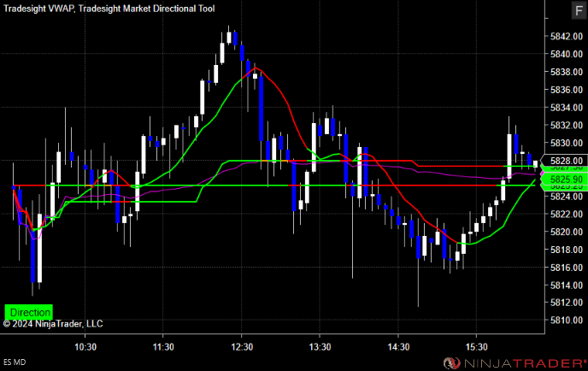Click the 'Tradesight VWAP, Tradesight Market Directional Tool' label
The height and width of the screenshot is (371, 588).
tap(109, 9)
